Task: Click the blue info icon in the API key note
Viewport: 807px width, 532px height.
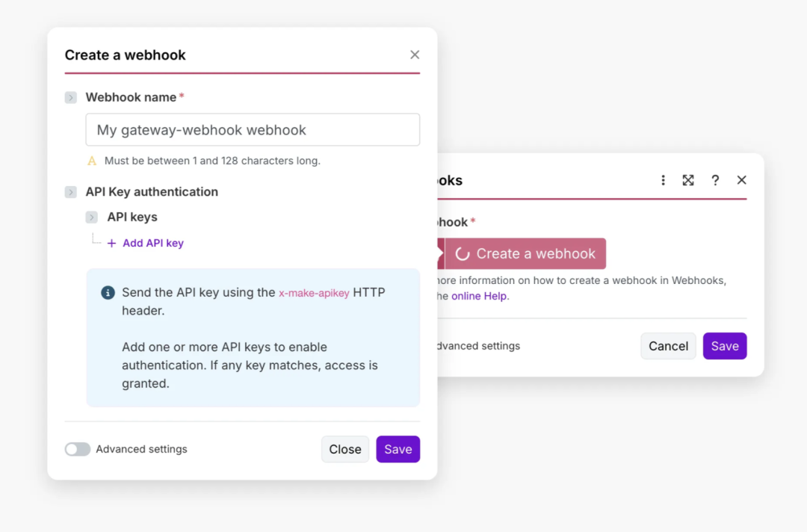Action: coord(108,293)
